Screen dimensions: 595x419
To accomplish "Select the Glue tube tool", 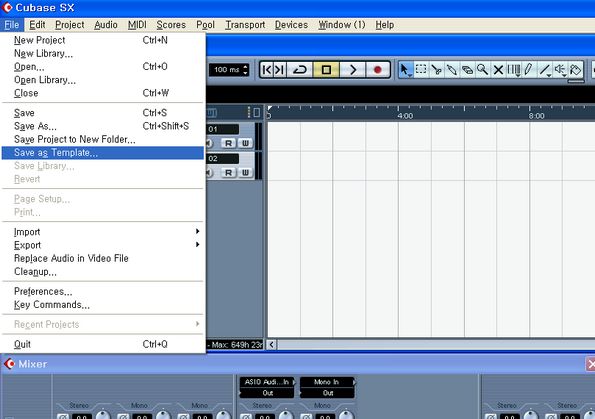I will [x=452, y=69].
